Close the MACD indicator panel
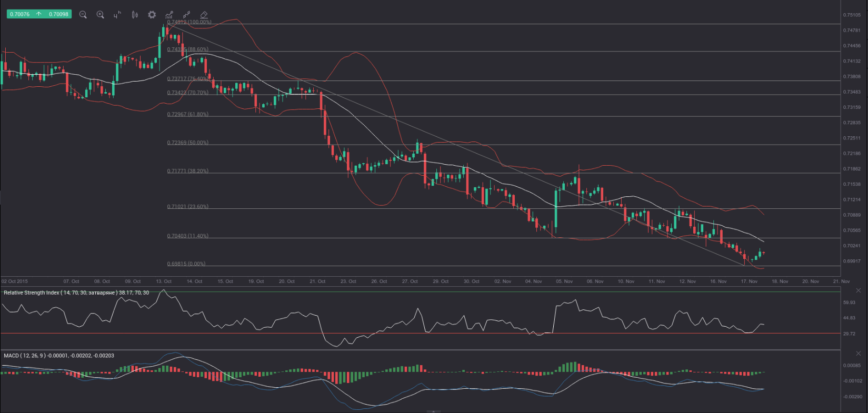This screenshot has width=868, height=413. [x=859, y=354]
